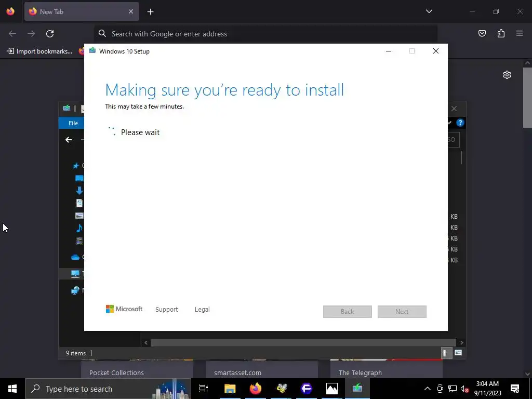Reload the Firefox page

tap(50, 34)
